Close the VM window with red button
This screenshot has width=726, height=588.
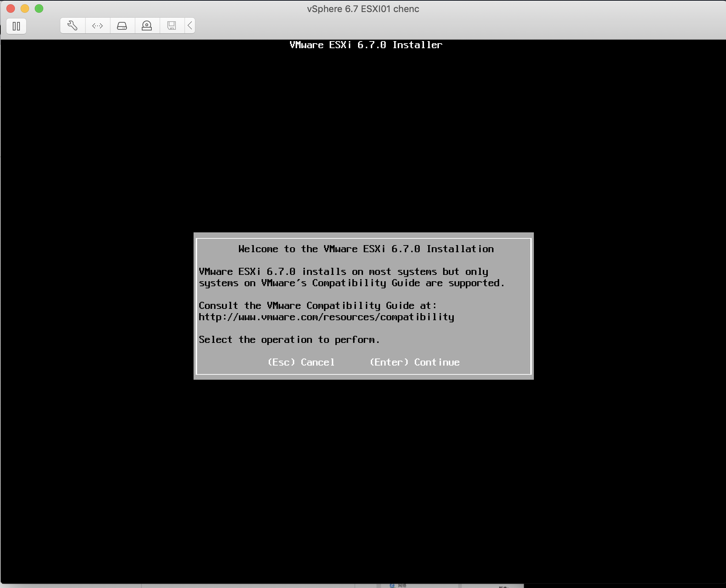coord(11,9)
